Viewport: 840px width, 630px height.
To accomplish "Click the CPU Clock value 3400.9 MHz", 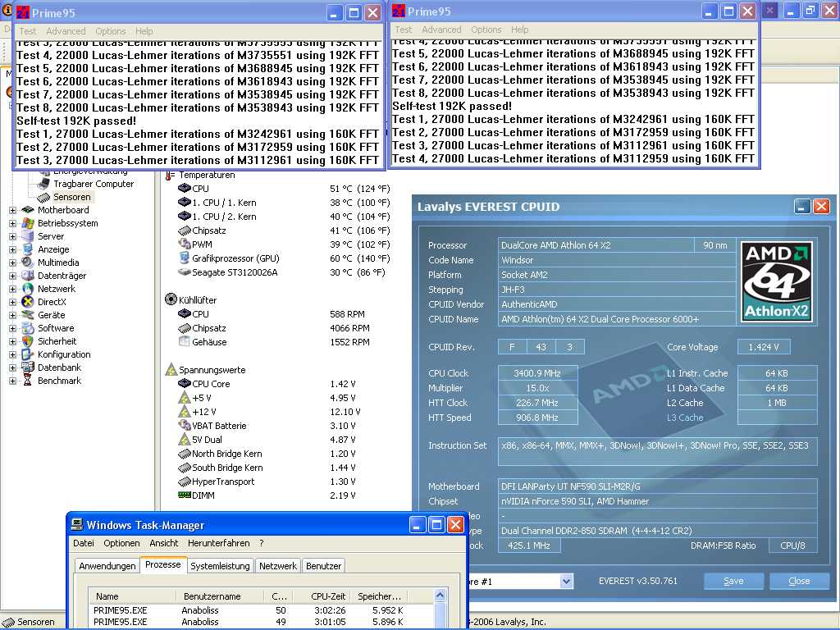I will [x=537, y=373].
